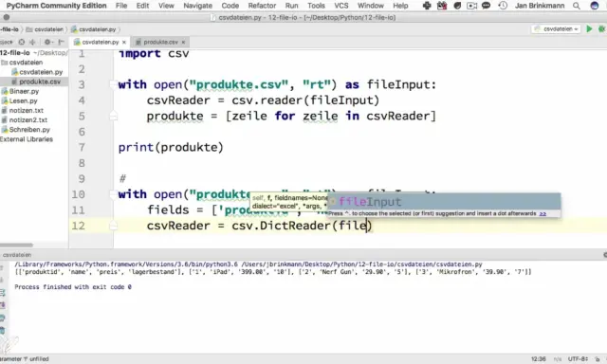Viewport: 607px width, 364px height.
Task: Click the >> link in completion hint
Action: (543, 213)
